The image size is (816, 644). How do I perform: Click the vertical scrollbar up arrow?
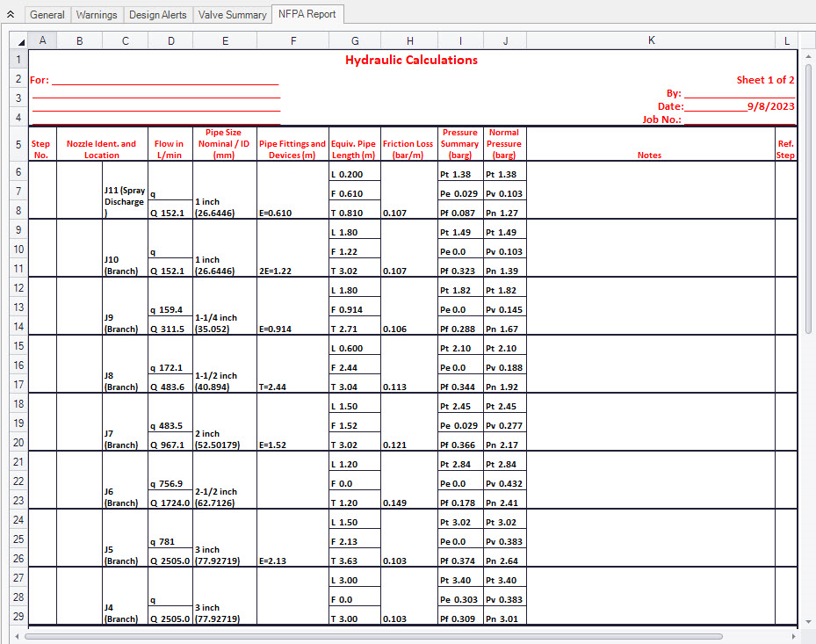[x=808, y=40]
